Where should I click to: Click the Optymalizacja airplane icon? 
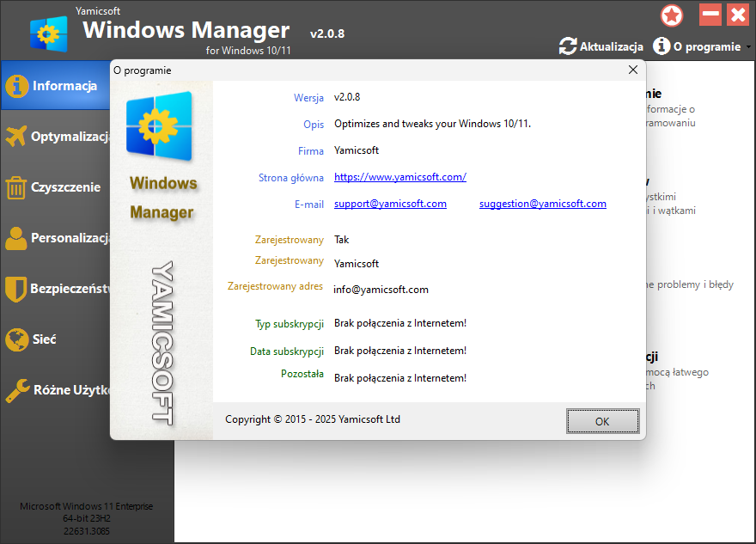(x=16, y=137)
